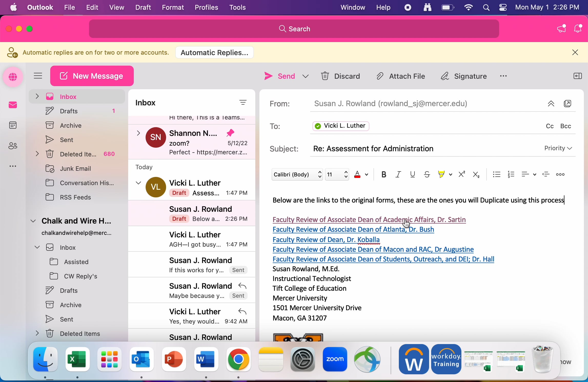
Task: Open the Priority dropdown
Action: 558,148
